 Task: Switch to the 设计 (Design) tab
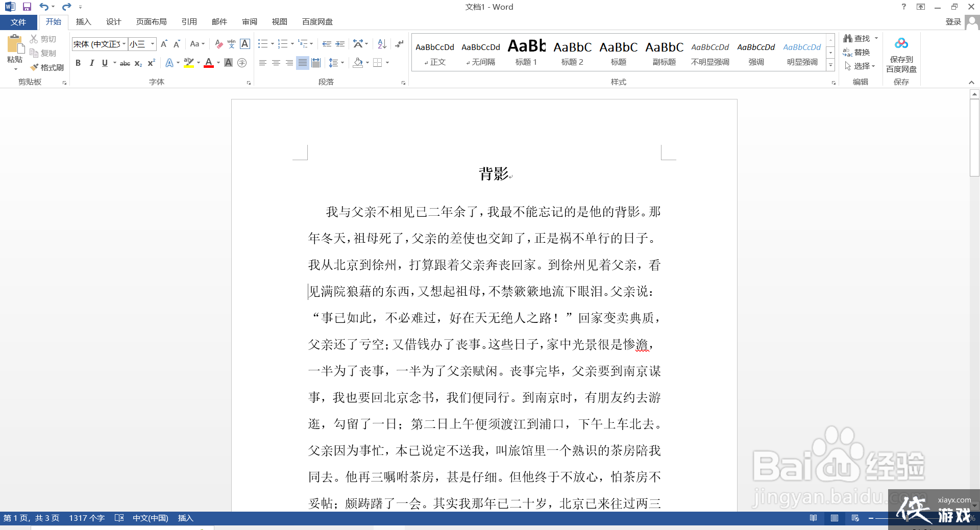tap(113, 22)
